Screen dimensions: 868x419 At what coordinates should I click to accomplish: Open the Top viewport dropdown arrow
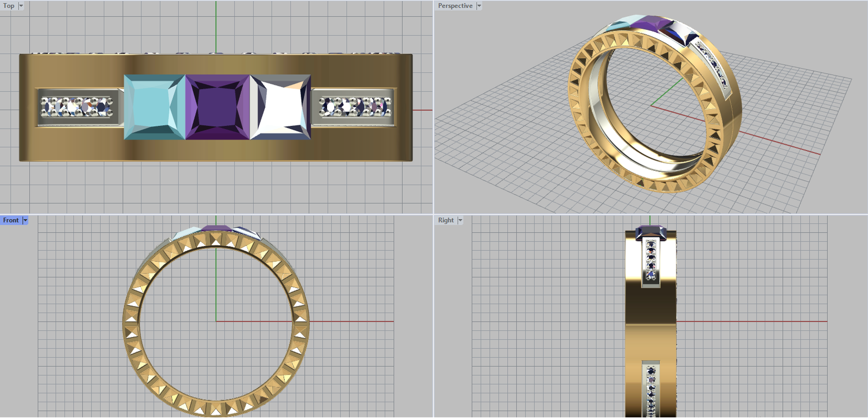21,6
